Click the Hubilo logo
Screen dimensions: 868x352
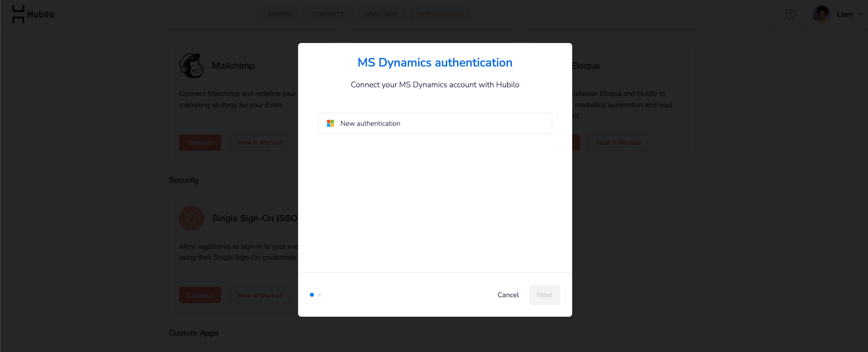[33, 14]
